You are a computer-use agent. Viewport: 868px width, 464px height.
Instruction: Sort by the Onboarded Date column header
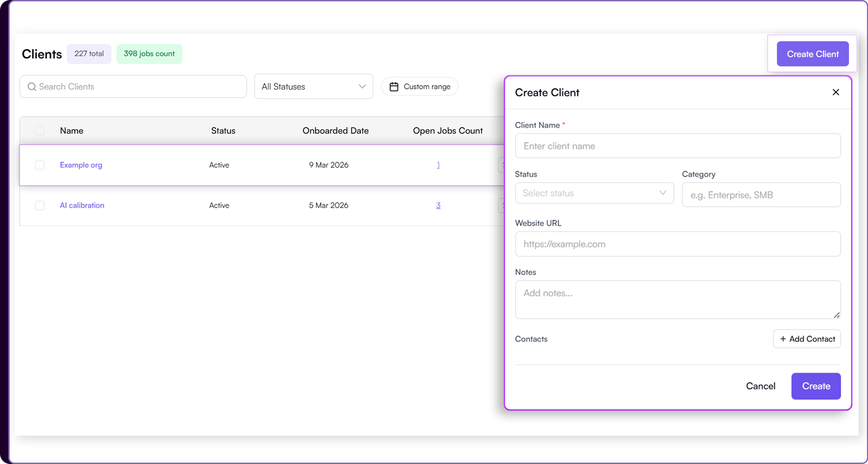(335, 130)
